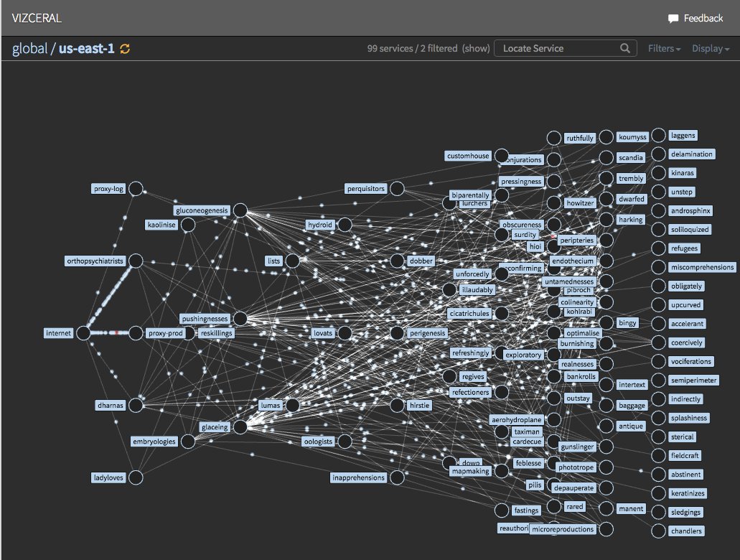This screenshot has height=560, width=740.
Task: Select the hydroid node circle
Action: [x=345, y=225]
